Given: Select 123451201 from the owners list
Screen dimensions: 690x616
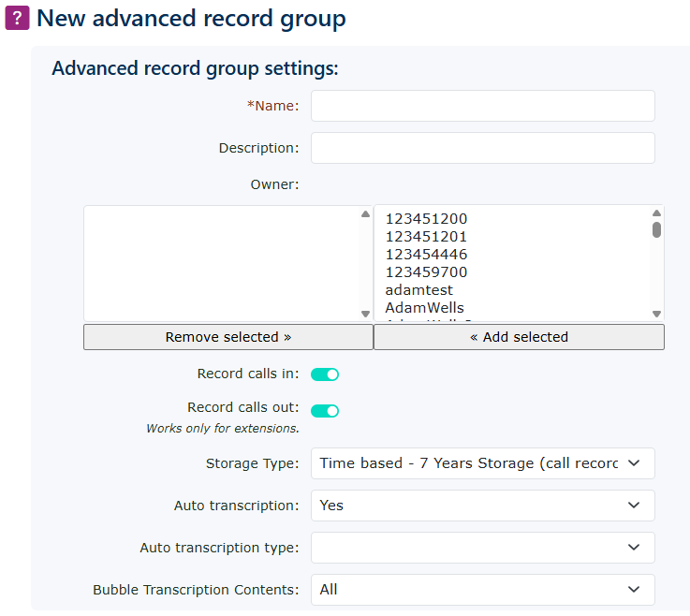Looking at the screenshot, I should click(426, 237).
